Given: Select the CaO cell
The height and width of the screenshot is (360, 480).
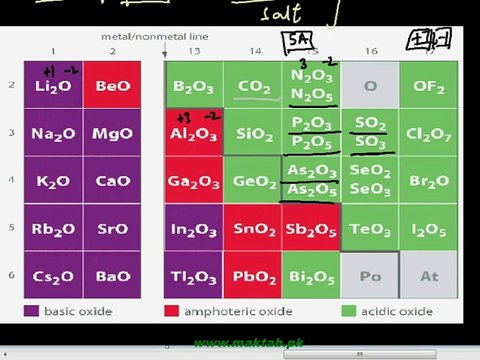Looking at the screenshot, I should pyautogui.click(x=112, y=180).
